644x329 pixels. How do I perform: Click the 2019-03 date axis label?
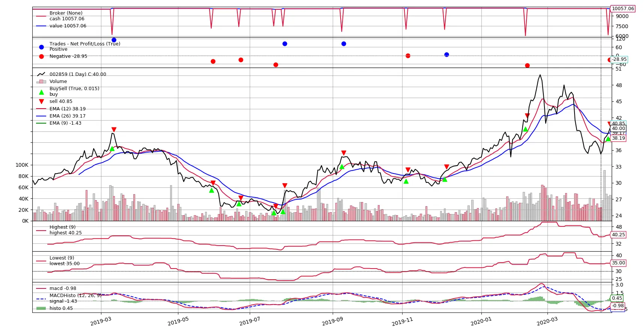coord(101,321)
